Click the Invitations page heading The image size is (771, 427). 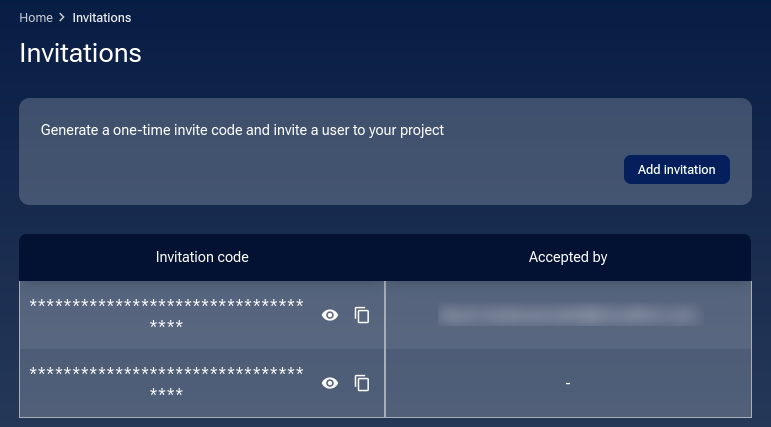point(81,53)
